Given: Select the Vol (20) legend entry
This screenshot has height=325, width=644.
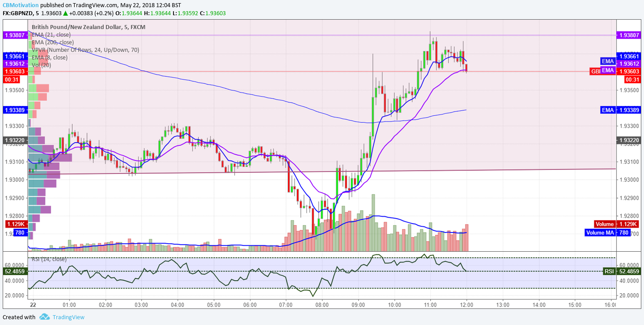Looking at the screenshot, I should 42,65.
